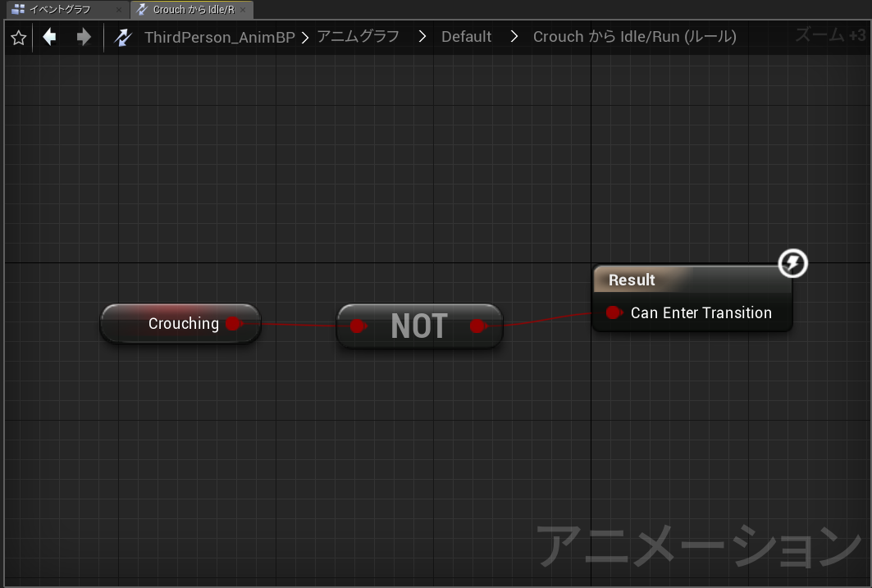Go back with the left arrow
Viewport: 872px width, 588px height.
point(49,37)
